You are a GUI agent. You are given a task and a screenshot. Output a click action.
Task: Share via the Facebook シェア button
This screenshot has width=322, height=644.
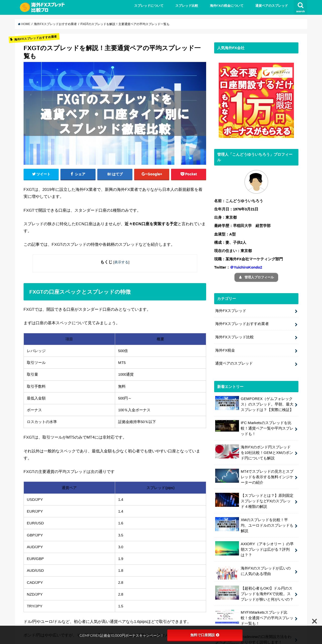click(78, 174)
